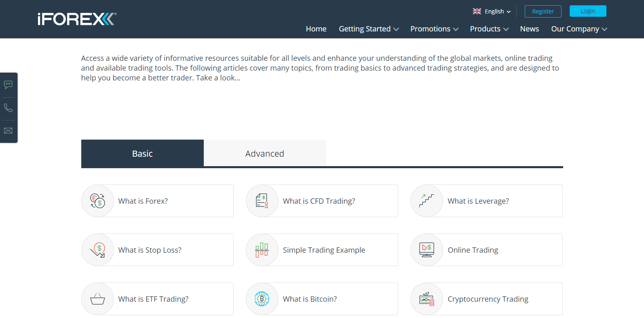Click the Bitcoin coin icon
This screenshot has height=318, width=644.
pos(262,299)
